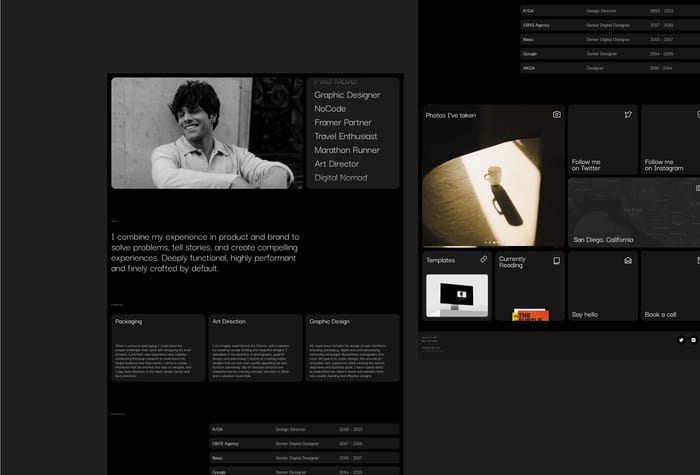700x475 pixels.
Task: Click "Digital Nomad" in the roles list
Action: coord(341,178)
